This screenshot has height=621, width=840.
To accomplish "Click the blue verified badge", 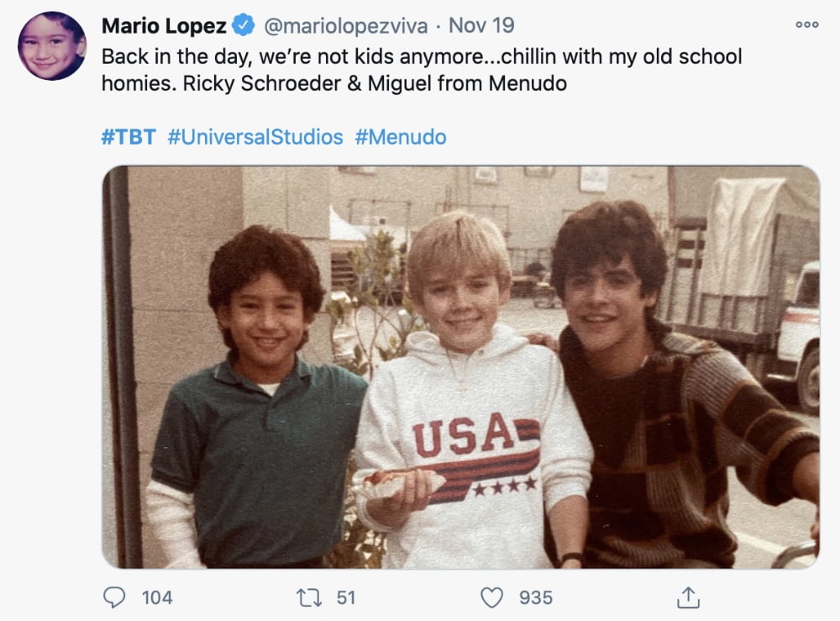I will (x=244, y=26).
